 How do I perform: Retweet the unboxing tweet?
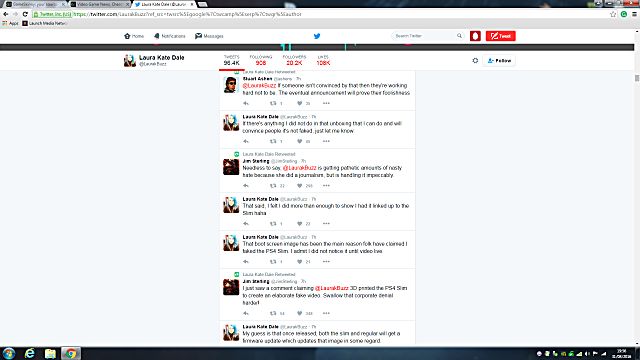pyautogui.click(x=273, y=141)
